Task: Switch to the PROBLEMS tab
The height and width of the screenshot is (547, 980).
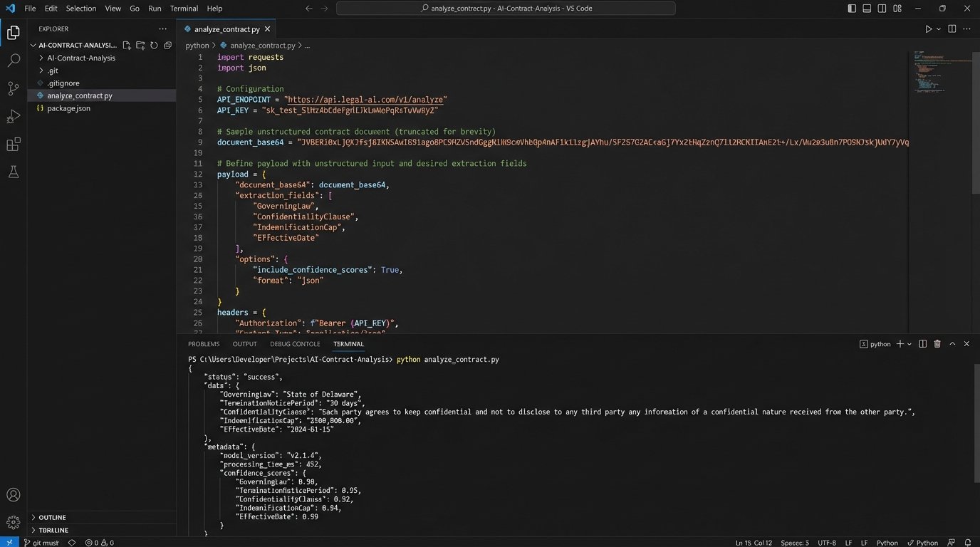Action: point(204,344)
